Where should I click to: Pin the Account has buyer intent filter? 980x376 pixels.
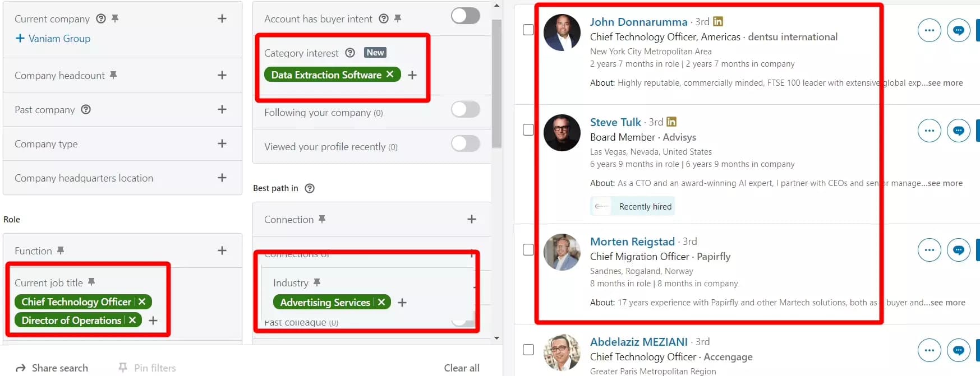point(398,18)
